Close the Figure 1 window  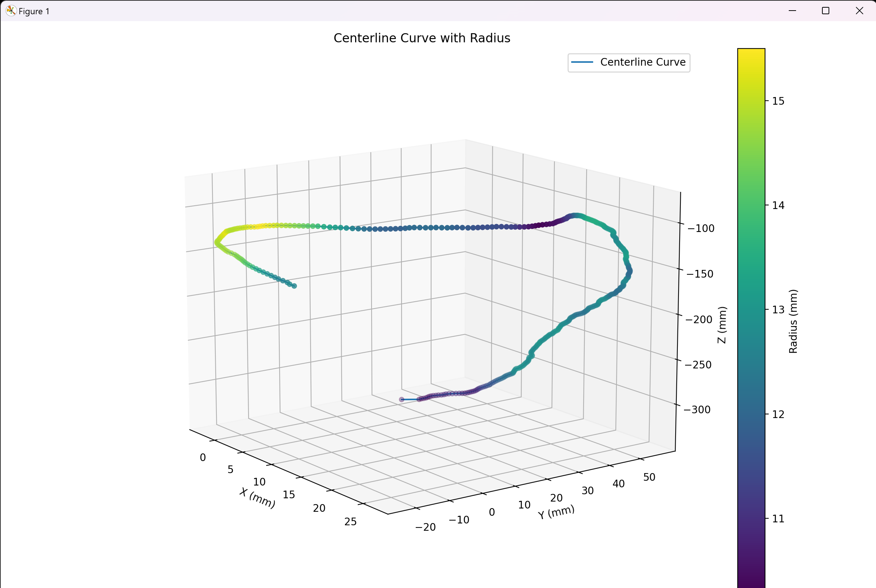(x=860, y=11)
